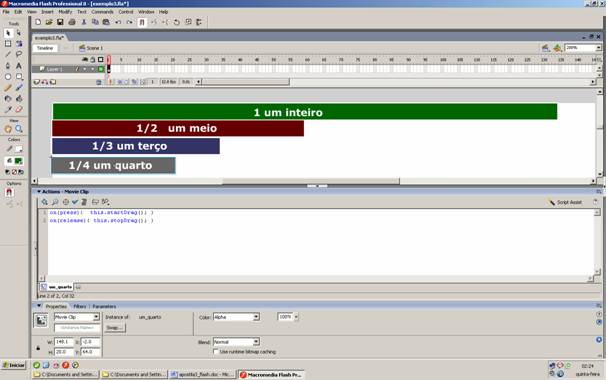Click the Swap button
This screenshot has height=380, width=606.
click(115, 328)
